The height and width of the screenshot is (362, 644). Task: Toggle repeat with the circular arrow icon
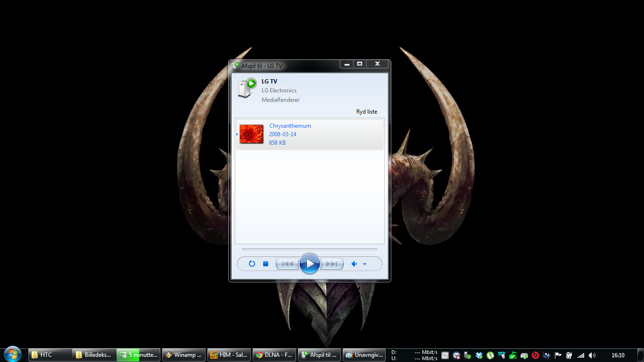click(x=252, y=264)
